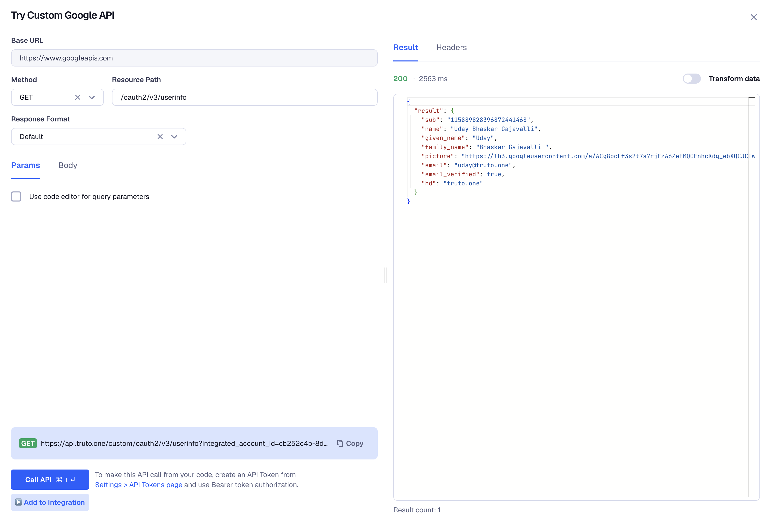Image resolution: width=770 pixels, height=532 pixels.
Task: Clear the GET method selection
Action: (77, 97)
